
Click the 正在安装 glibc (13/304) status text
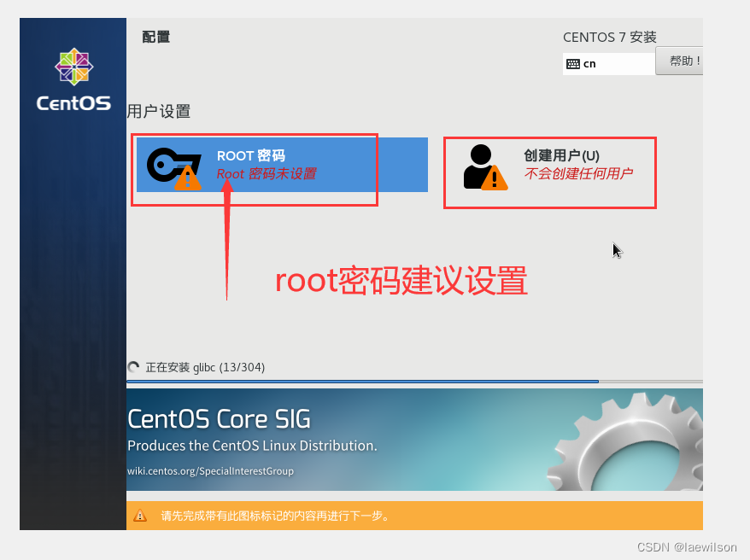205,367
